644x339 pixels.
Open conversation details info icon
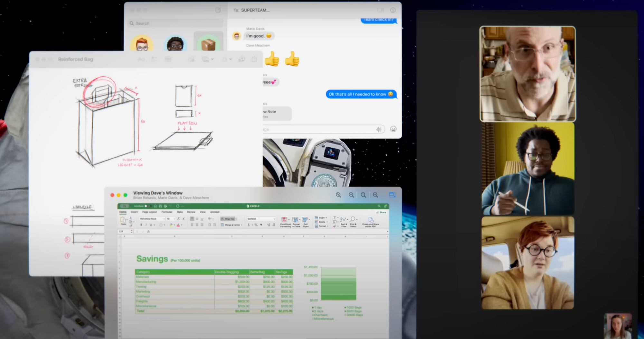coord(393,10)
